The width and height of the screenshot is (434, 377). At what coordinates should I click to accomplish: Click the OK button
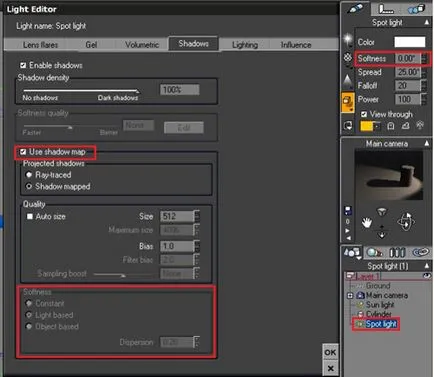pyautogui.click(x=330, y=352)
